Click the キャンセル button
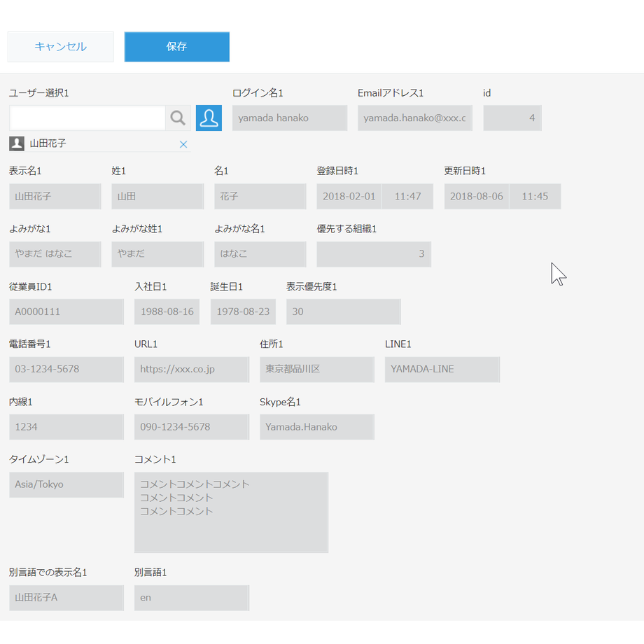Image resolution: width=644 pixels, height=644 pixels. click(x=60, y=47)
